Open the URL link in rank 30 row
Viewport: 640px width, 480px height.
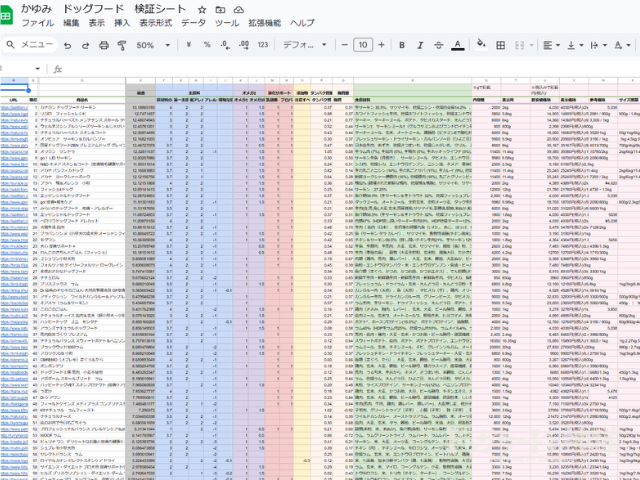[x=14, y=291]
